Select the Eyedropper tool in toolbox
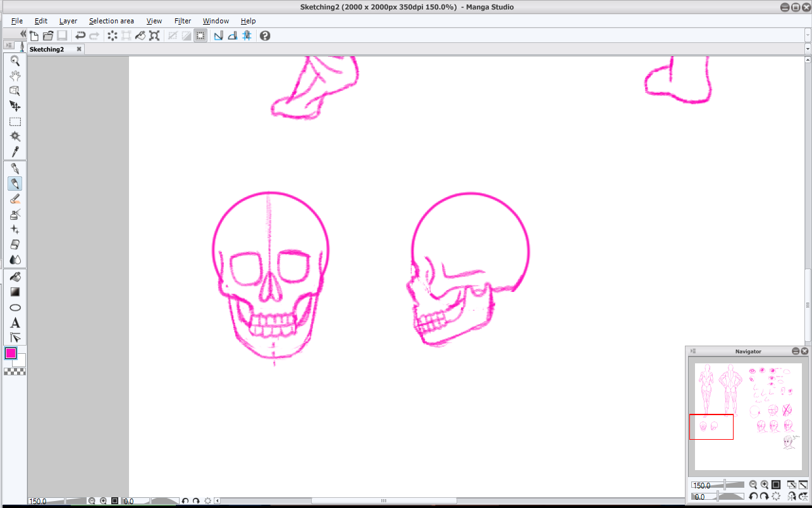The height and width of the screenshot is (508, 812). click(x=15, y=152)
